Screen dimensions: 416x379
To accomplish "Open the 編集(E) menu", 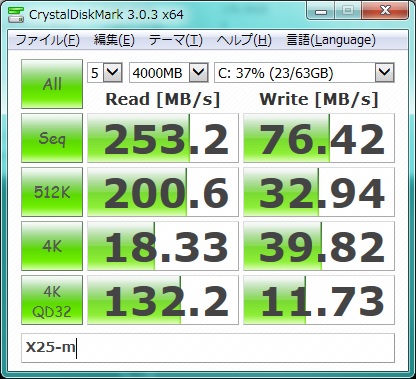I will 114,40.
